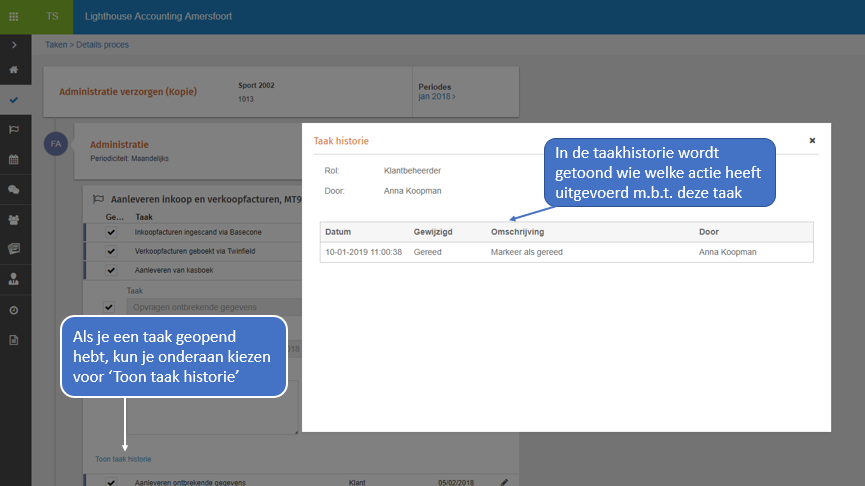Open the flag icon in sidebar
Image resolution: width=865 pixels, height=486 pixels.
pyautogui.click(x=14, y=129)
